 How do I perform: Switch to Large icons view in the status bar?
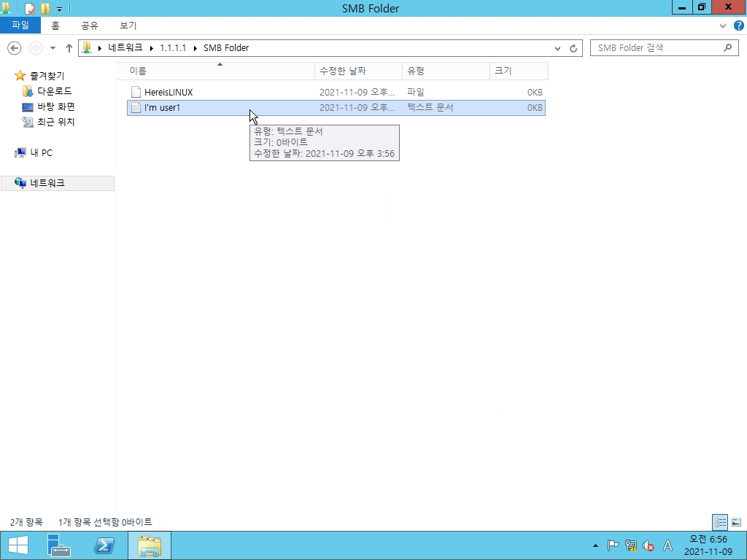point(736,522)
